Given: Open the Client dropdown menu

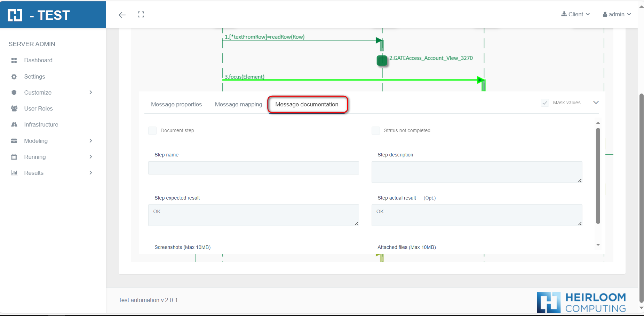Looking at the screenshot, I should pyautogui.click(x=575, y=14).
